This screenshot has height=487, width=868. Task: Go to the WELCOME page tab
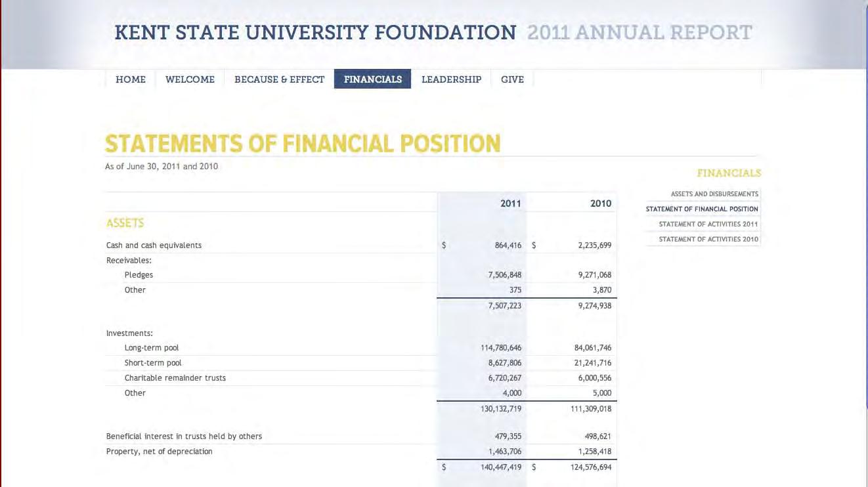pyautogui.click(x=190, y=79)
